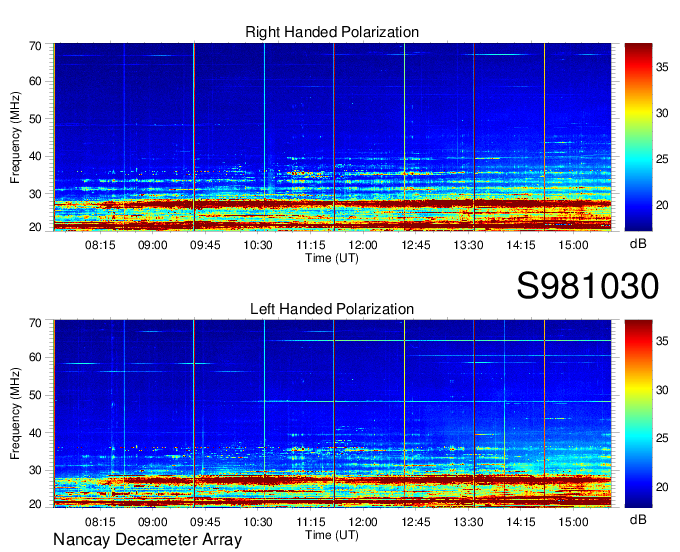Click the 14:15 time tick under Right Handed plot

pyautogui.click(x=521, y=245)
